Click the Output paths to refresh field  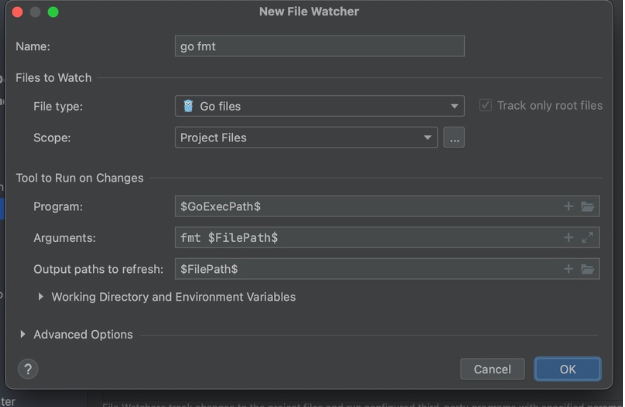point(365,269)
